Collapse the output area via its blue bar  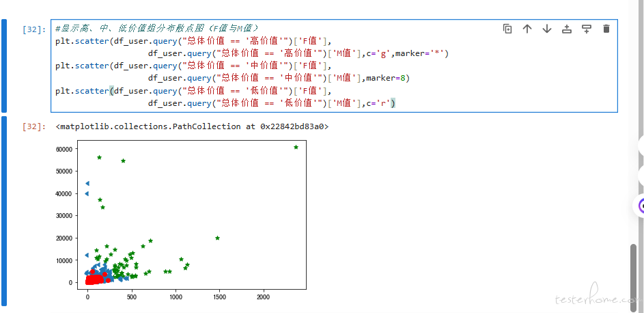point(4,210)
